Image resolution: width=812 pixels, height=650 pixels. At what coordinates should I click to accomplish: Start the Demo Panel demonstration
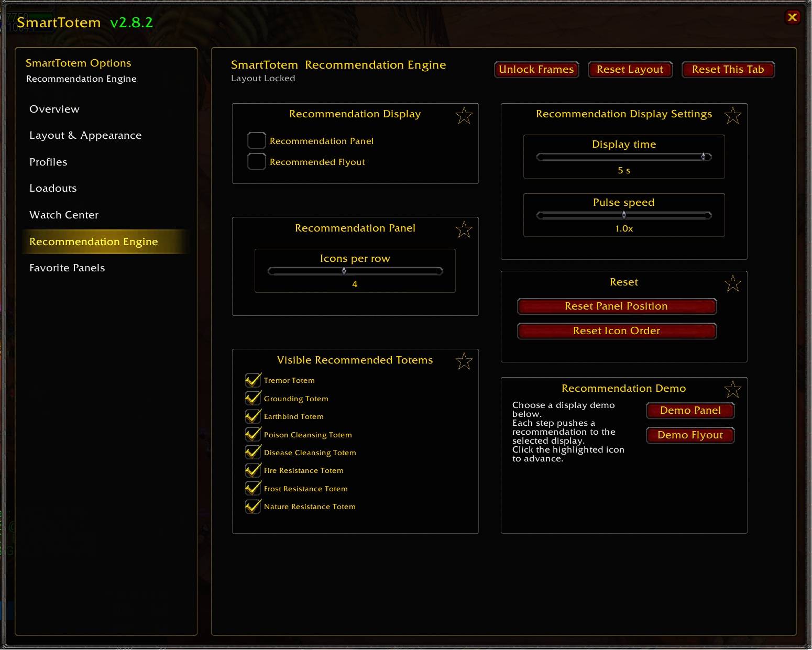pos(690,411)
